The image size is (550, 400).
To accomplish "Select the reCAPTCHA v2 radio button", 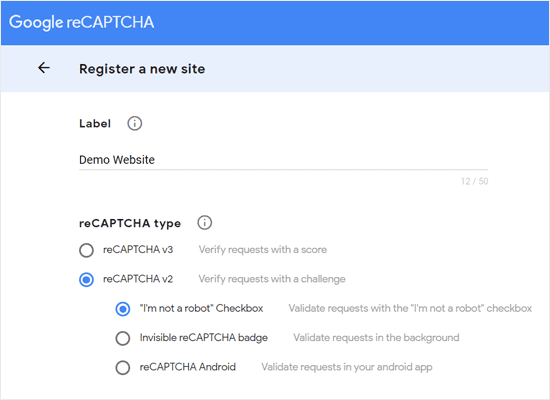I will (x=86, y=280).
